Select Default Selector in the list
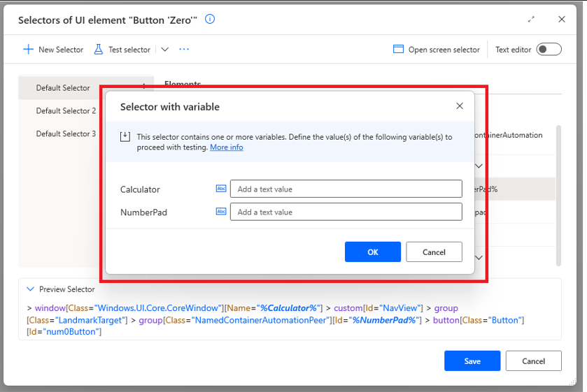This screenshot has height=392, width=587. [63, 88]
